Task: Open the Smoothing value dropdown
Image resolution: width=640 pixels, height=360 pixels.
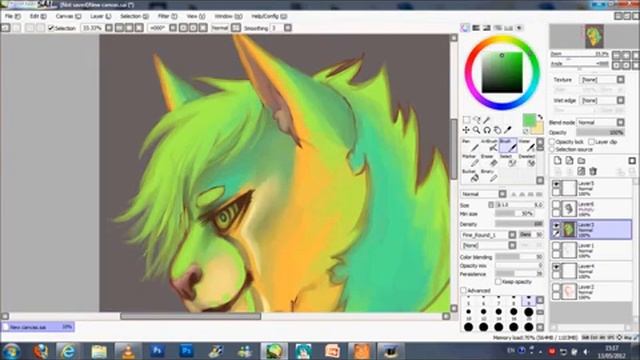Action: pyautogui.click(x=288, y=28)
